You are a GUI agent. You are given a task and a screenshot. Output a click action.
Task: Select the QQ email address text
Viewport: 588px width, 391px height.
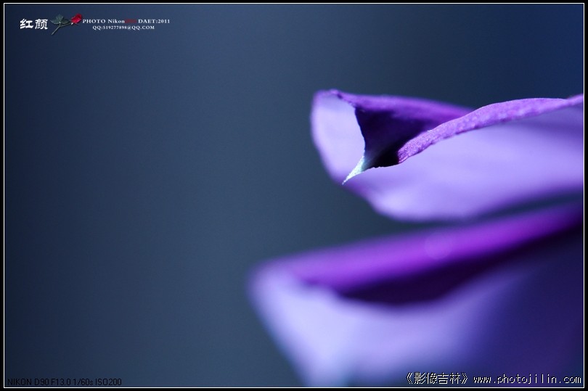(x=123, y=28)
